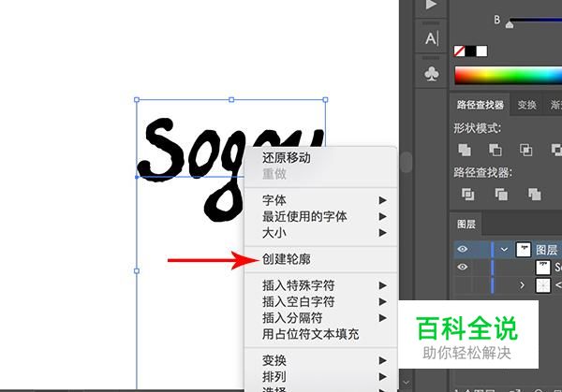Image resolution: width=562 pixels, height=392 pixels.
Task: Click the top-right selection handle
Action: tap(325, 99)
